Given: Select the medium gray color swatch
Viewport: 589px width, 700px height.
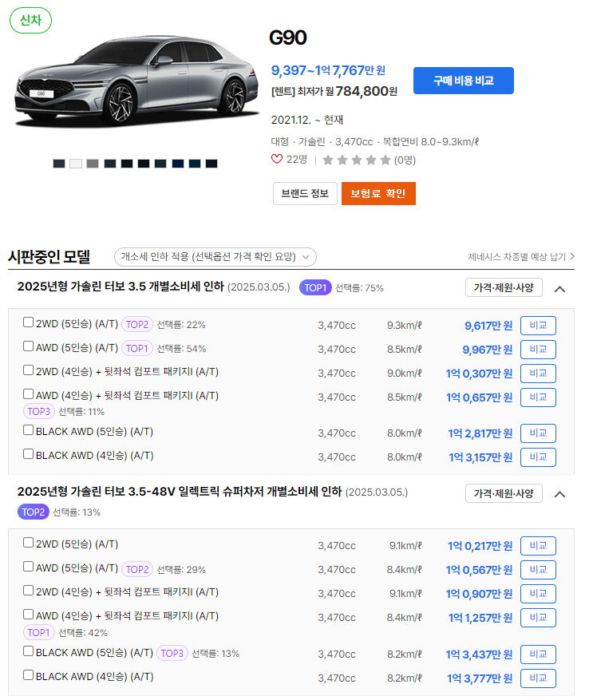Looking at the screenshot, I should (x=93, y=164).
